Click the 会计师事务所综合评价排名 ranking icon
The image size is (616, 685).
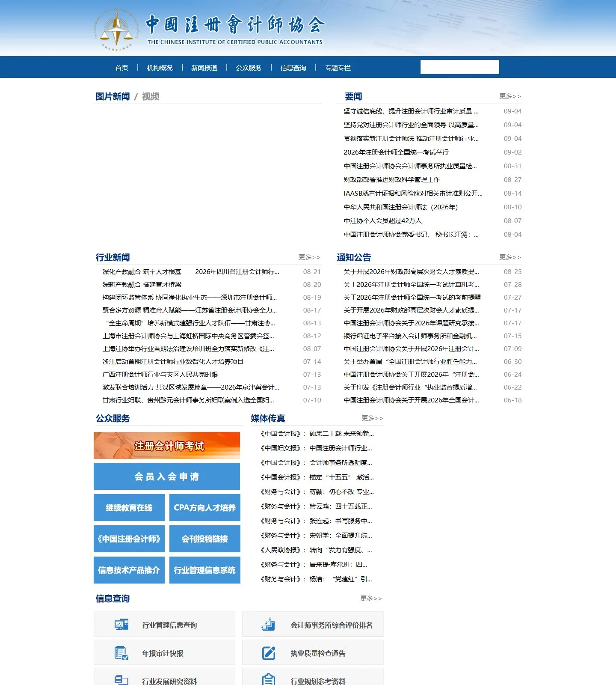coord(268,624)
